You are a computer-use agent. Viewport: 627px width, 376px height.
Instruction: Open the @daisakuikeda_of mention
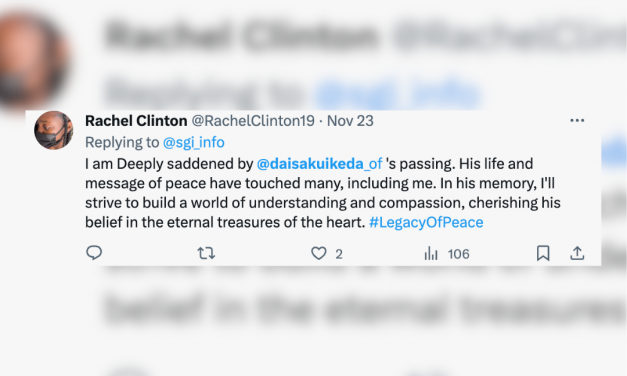tap(319, 164)
